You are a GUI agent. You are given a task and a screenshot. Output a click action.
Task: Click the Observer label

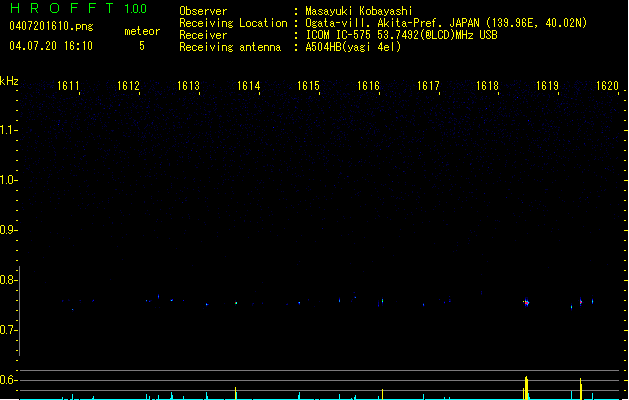(x=203, y=11)
